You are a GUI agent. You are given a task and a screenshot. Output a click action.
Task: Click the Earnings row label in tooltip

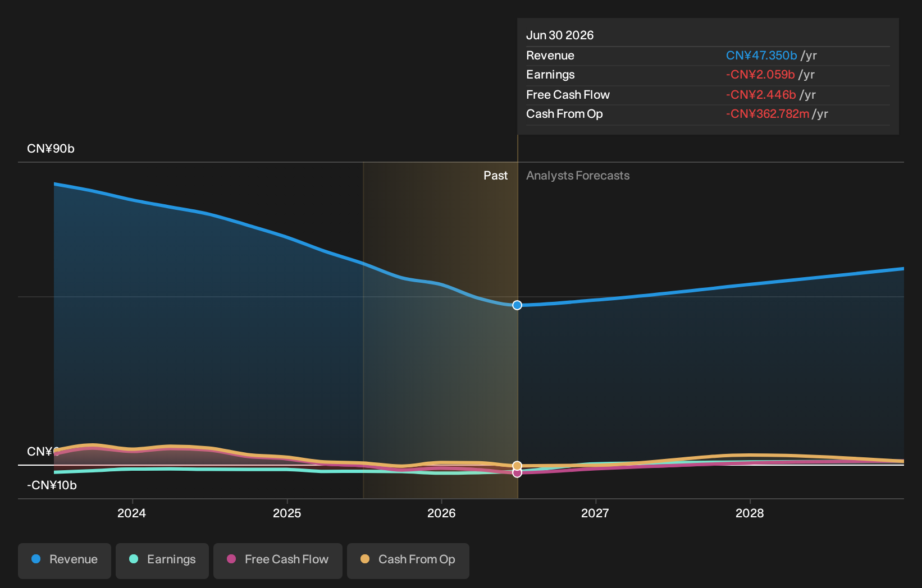pos(550,75)
